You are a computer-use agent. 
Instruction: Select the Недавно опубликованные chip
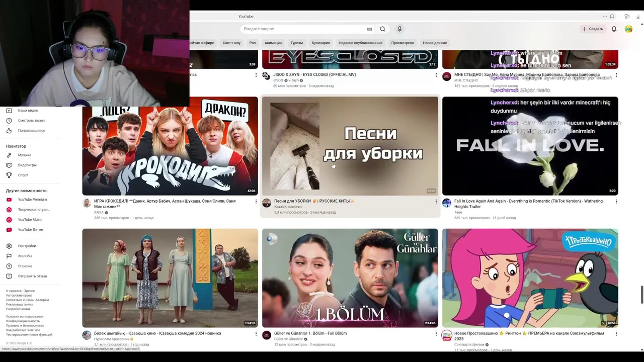click(x=360, y=43)
